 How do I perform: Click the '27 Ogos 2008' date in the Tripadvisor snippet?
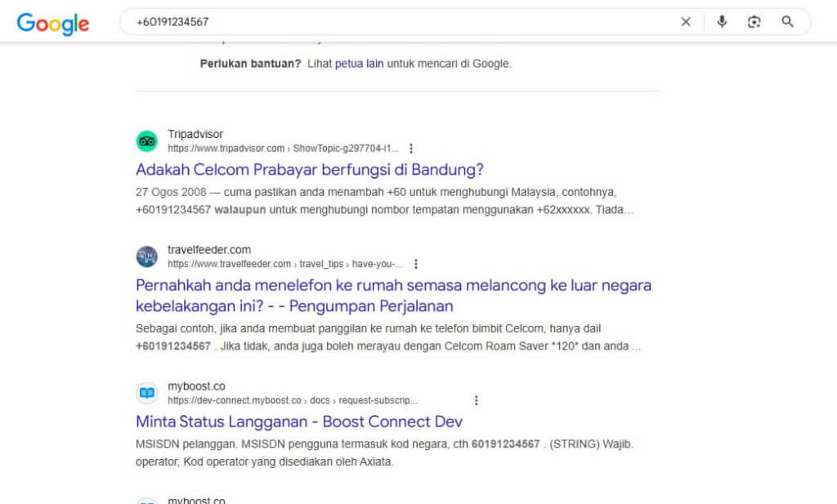[171, 192]
